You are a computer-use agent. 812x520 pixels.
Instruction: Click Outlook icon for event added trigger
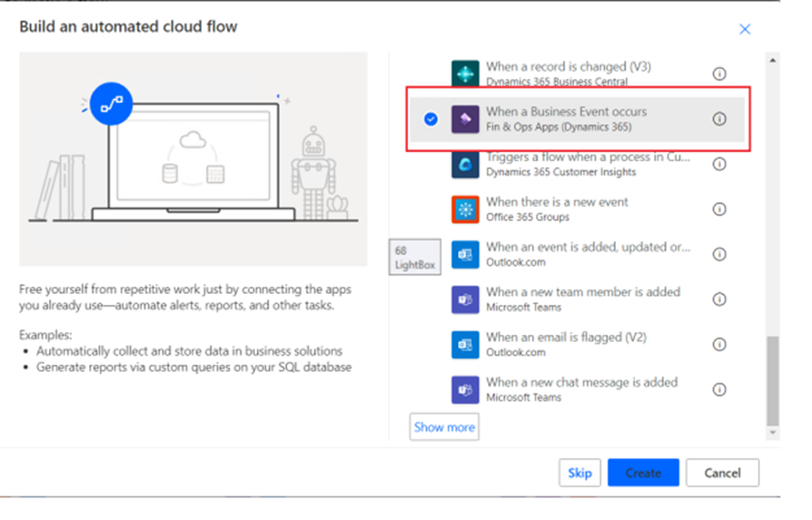point(465,254)
